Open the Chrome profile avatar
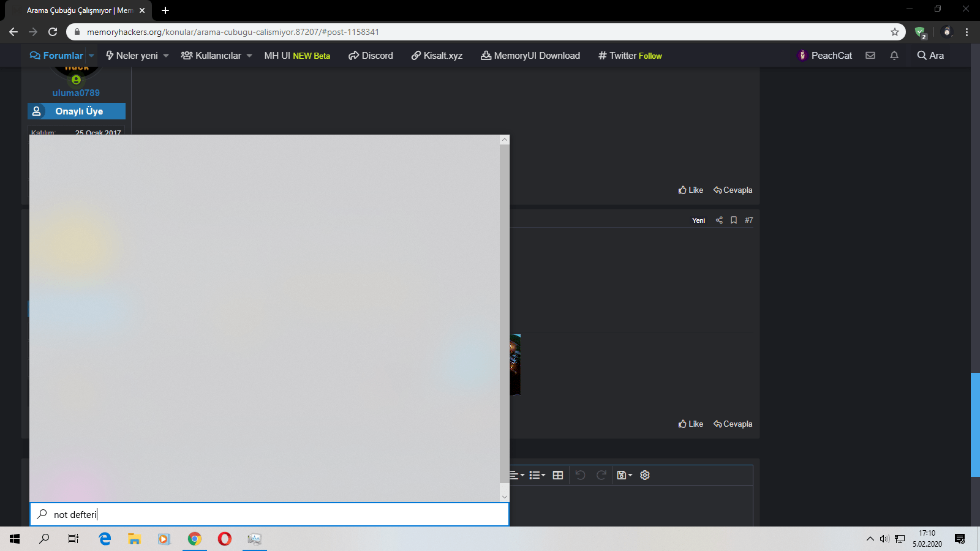The image size is (980, 551). pos(947,32)
